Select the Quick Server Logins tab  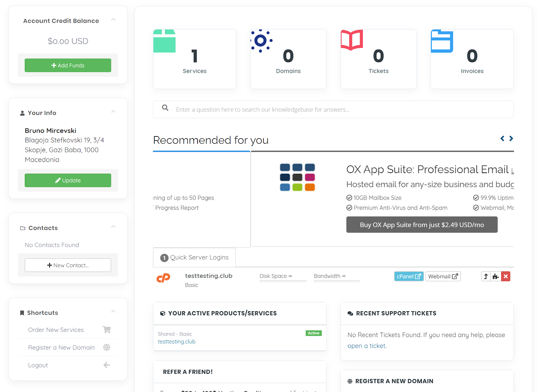tap(194, 258)
